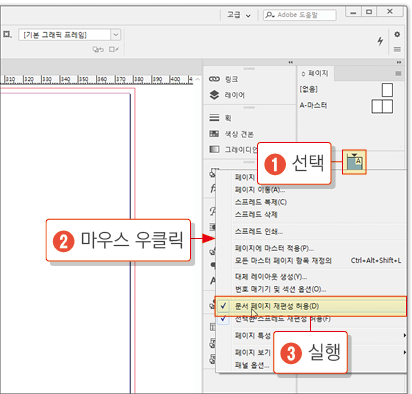Viewport: 412px width, 394px height.
Task: Choose 대체 레이아웃 생성(Y)... menu entry
Action: pyautogui.click(x=271, y=277)
